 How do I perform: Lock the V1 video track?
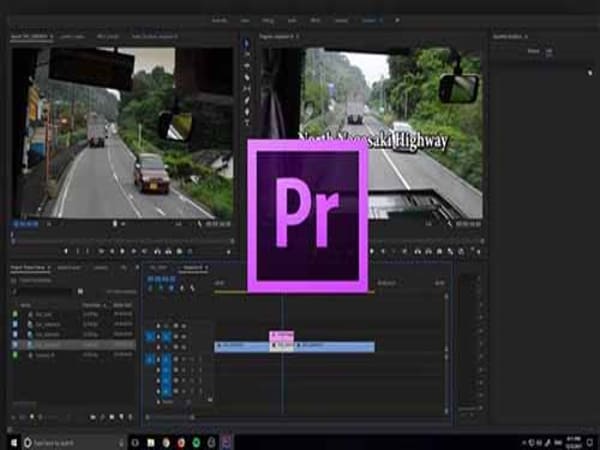click(158, 347)
